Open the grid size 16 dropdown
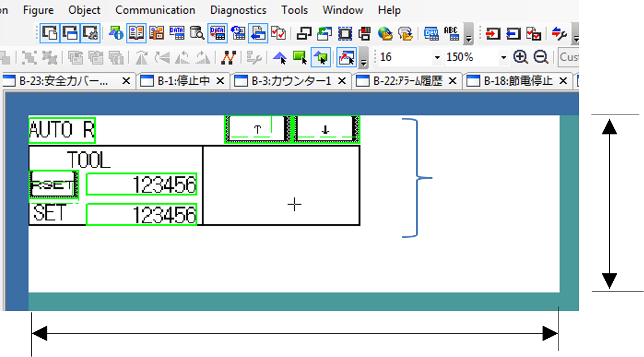644x357 pixels. (x=437, y=58)
